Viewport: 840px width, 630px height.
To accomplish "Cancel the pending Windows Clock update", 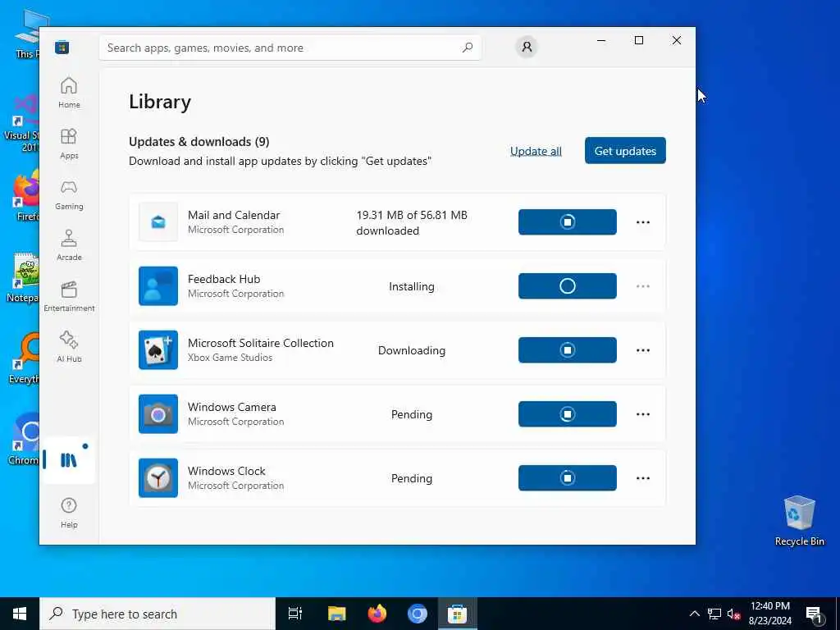I will click(568, 478).
